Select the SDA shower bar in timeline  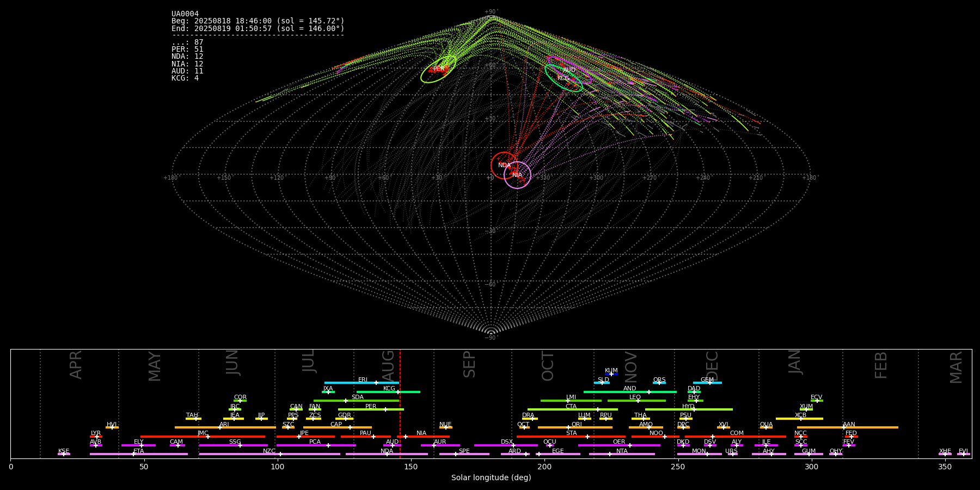[357, 401]
